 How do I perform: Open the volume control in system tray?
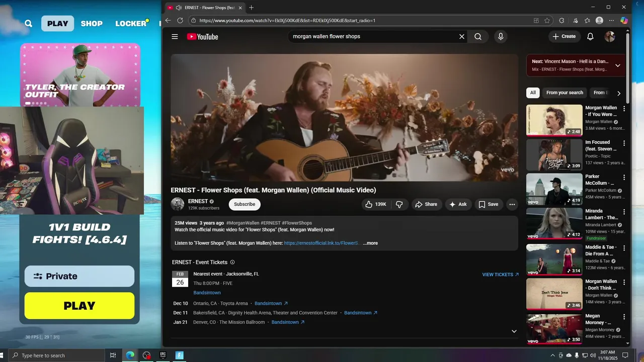click(593, 355)
